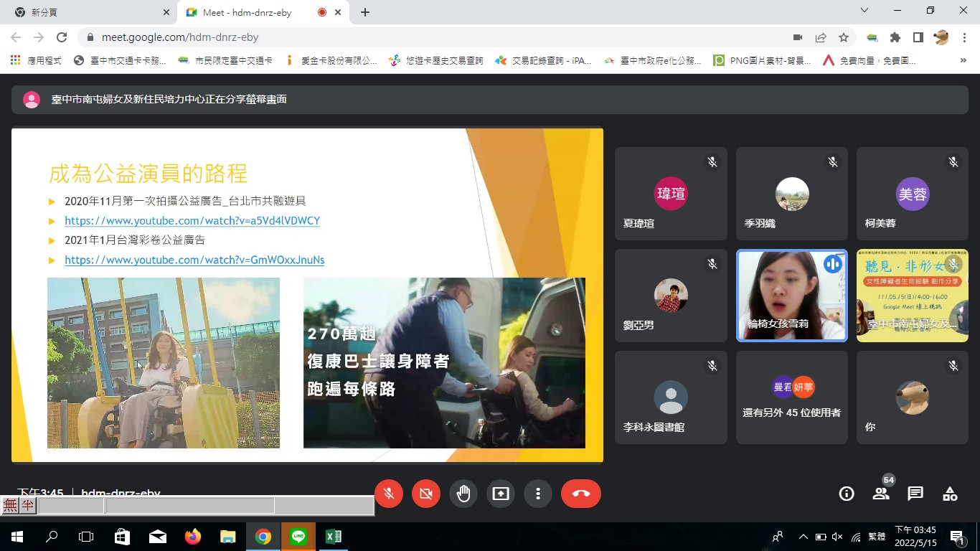The image size is (980, 551).
Task: Select the 還有另外 45 位使用者 tile
Action: click(x=792, y=397)
